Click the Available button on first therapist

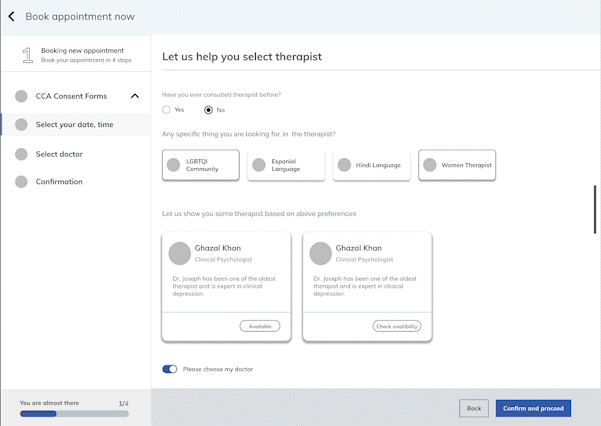(260, 326)
